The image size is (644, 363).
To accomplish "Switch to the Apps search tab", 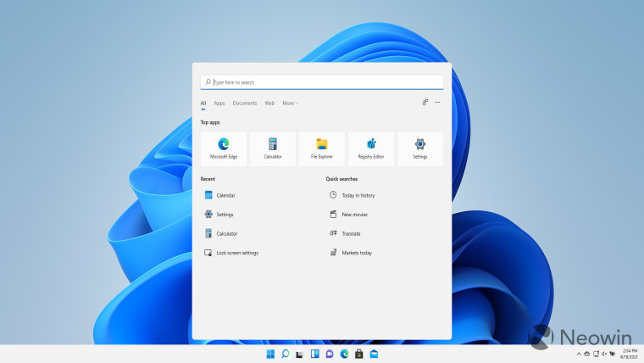I will (219, 103).
